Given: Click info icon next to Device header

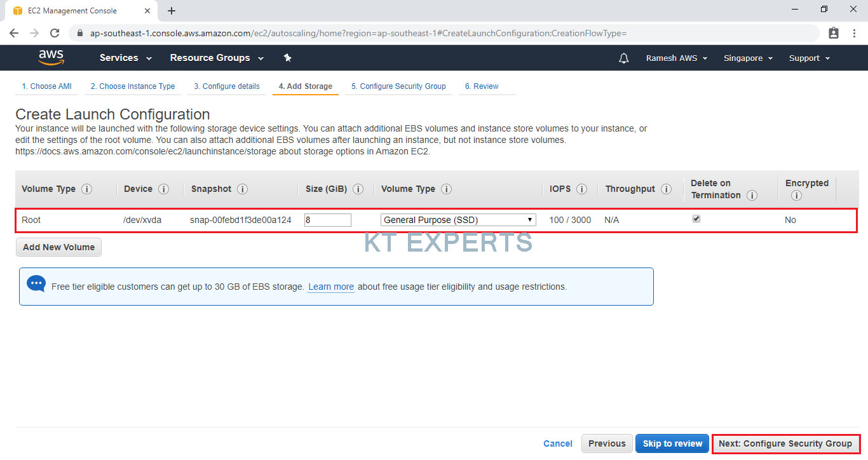Looking at the screenshot, I should click(163, 189).
